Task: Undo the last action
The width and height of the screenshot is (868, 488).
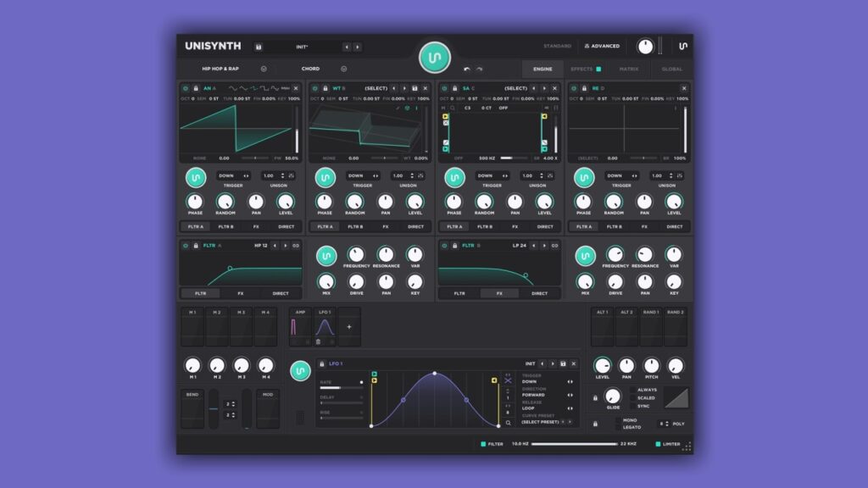Action: click(467, 69)
